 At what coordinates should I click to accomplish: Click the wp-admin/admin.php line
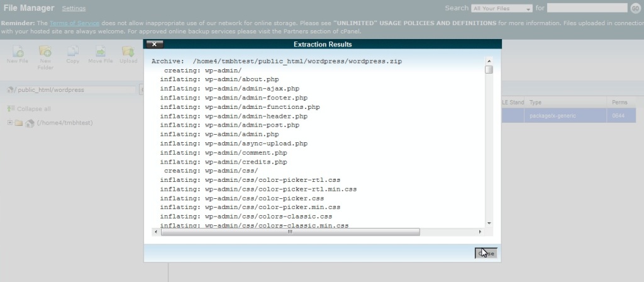pos(219,135)
